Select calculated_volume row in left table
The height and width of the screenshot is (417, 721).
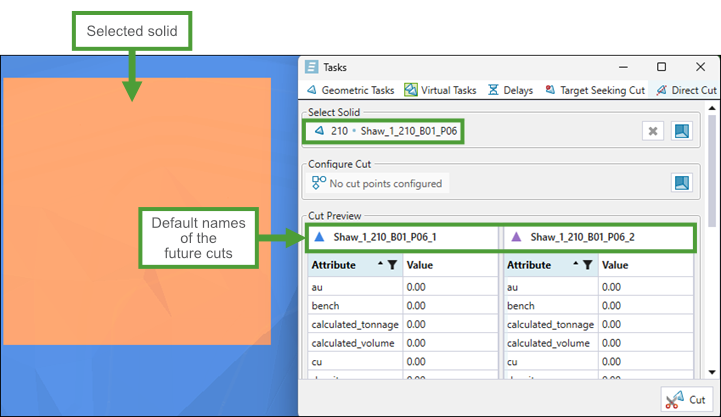point(403,343)
